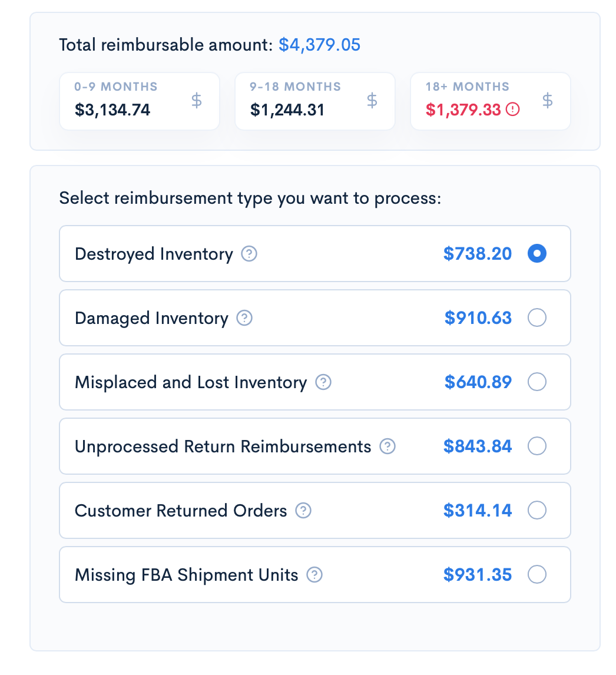Open the help icon beside Missing FBA Shipment Units
616x675 pixels.
314,574
